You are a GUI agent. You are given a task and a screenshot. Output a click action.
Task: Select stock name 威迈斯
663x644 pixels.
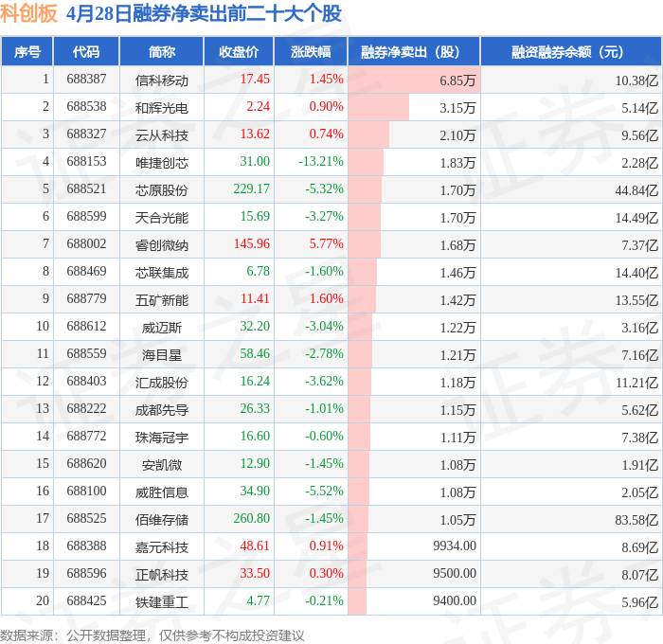coord(162,328)
